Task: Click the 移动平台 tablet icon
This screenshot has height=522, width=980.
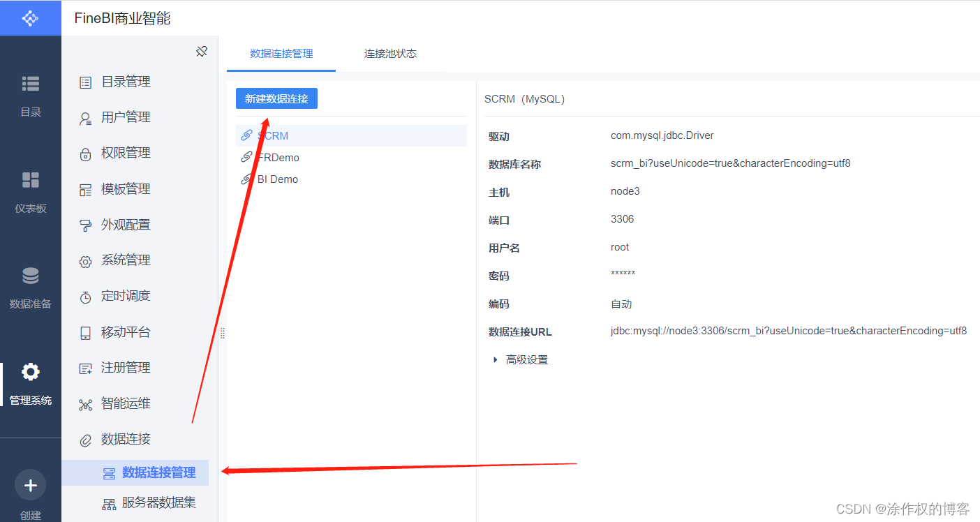Action: click(x=86, y=333)
